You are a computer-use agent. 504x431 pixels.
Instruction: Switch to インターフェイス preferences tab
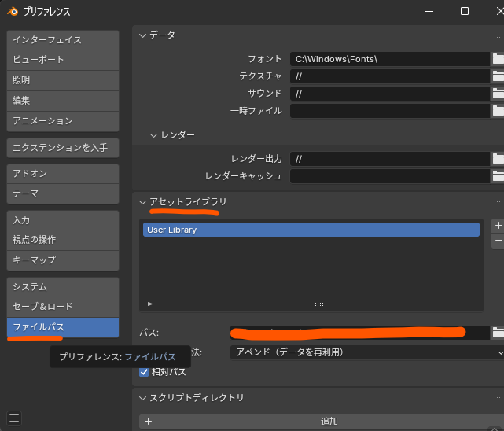coord(63,39)
